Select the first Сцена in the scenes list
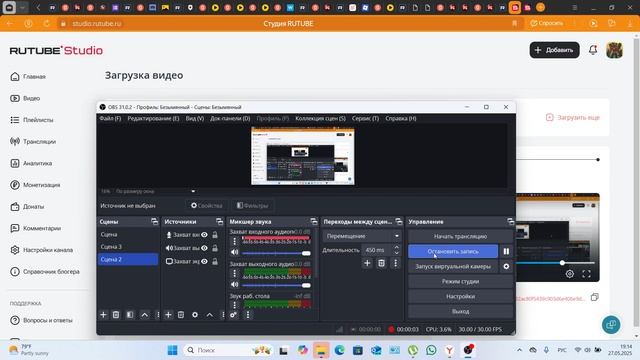This screenshot has height=360, width=640. point(128,235)
